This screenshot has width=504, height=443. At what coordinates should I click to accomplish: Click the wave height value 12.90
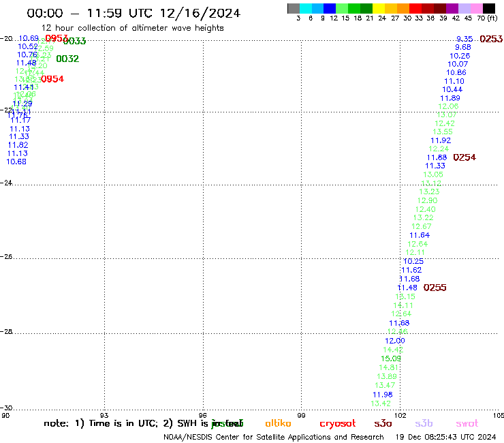tap(427, 201)
